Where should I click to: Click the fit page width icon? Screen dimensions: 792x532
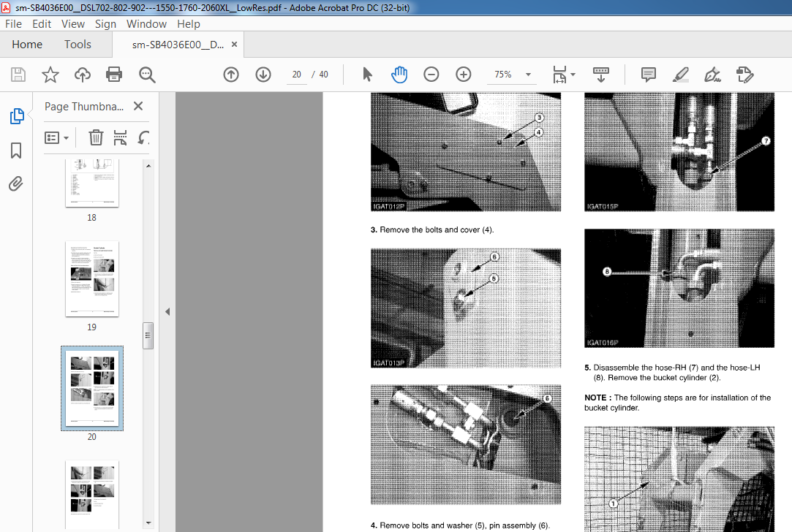click(559, 75)
